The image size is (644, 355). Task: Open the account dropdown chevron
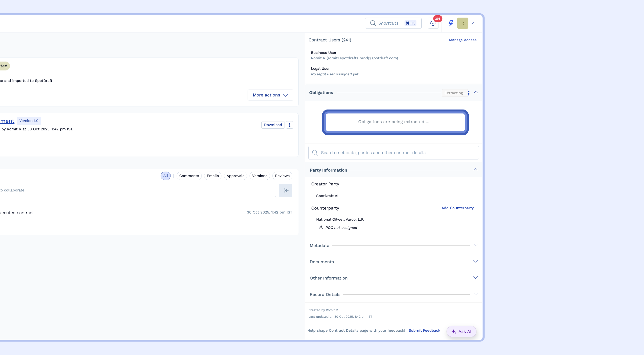[x=472, y=23]
